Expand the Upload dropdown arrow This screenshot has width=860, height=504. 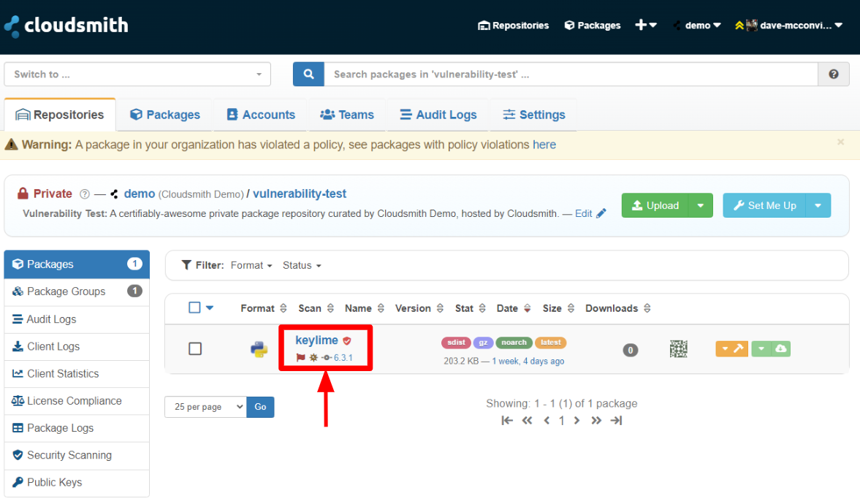pyautogui.click(x=701, y=205)
